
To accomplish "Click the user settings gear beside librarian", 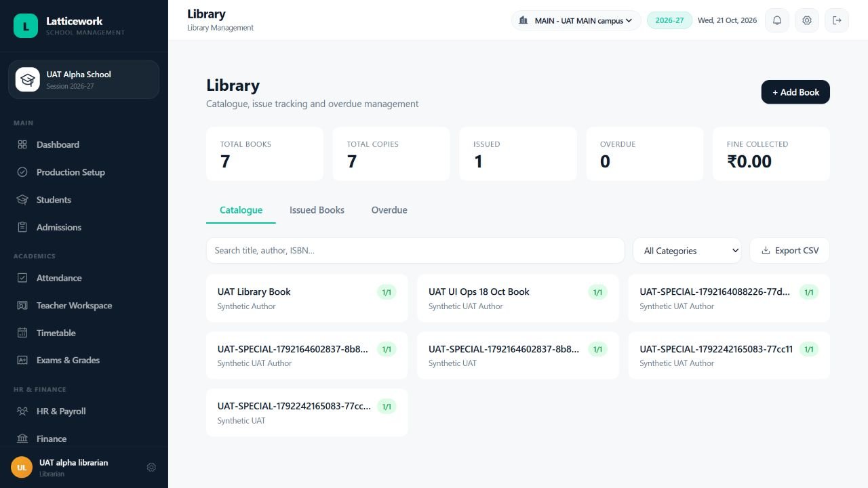I will (x=151, y=467).
